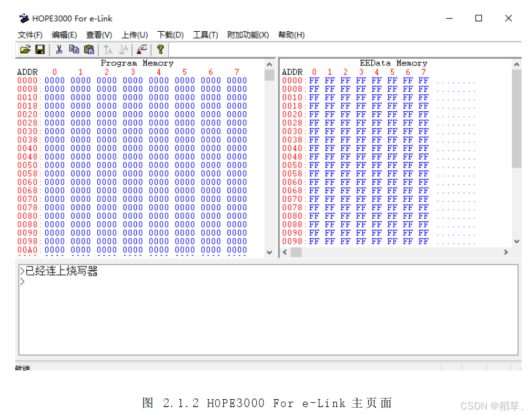The width and height of the screenshot is (532, 415).
Task: Click Program Memory ADDR column header
Action: [x=28, y=72]
